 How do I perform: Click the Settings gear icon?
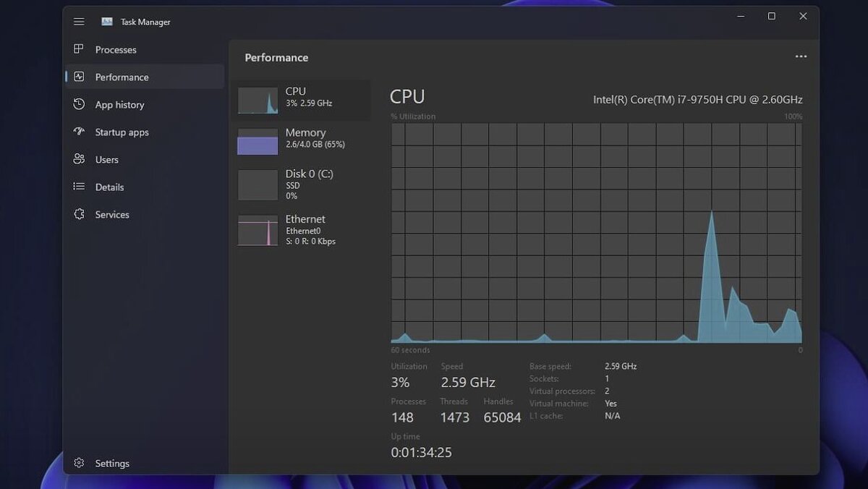click(79, 463)
